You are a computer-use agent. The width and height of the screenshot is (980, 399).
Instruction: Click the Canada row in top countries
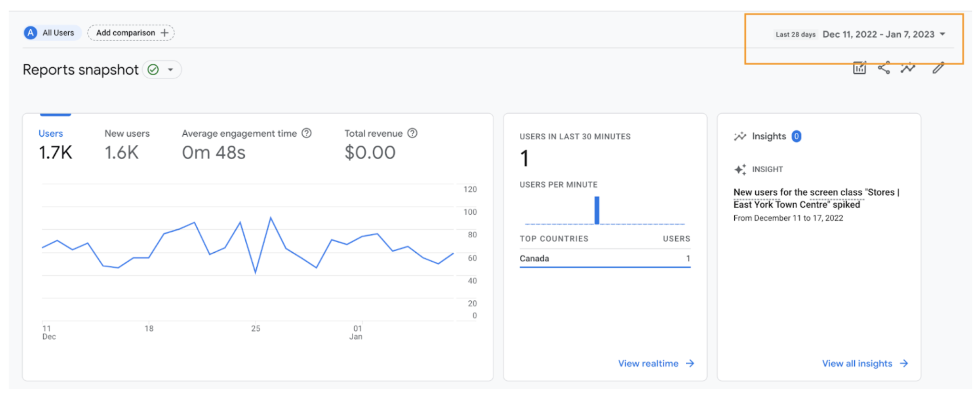tap(605, 258)
